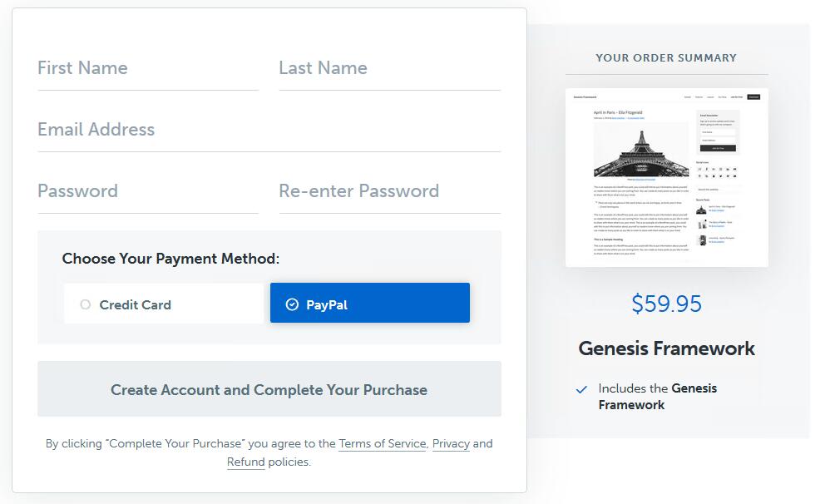Follow the Refund policy link
The height and width of the screenshot is (504, 825).
tap(245, 462)
